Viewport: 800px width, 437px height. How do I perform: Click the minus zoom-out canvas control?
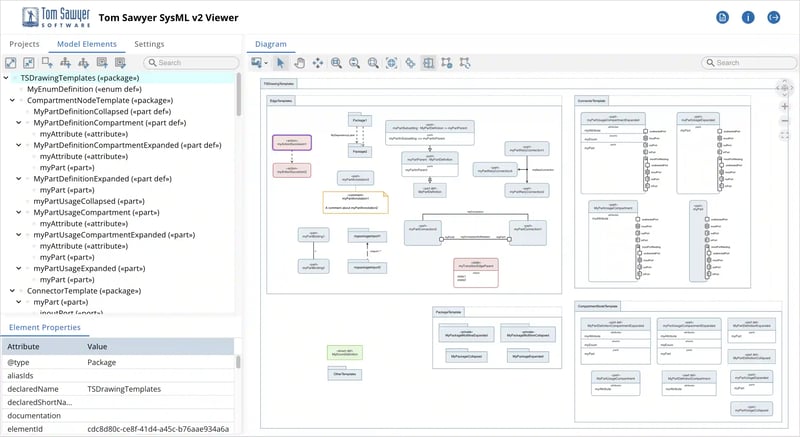(x=785, y=121)
